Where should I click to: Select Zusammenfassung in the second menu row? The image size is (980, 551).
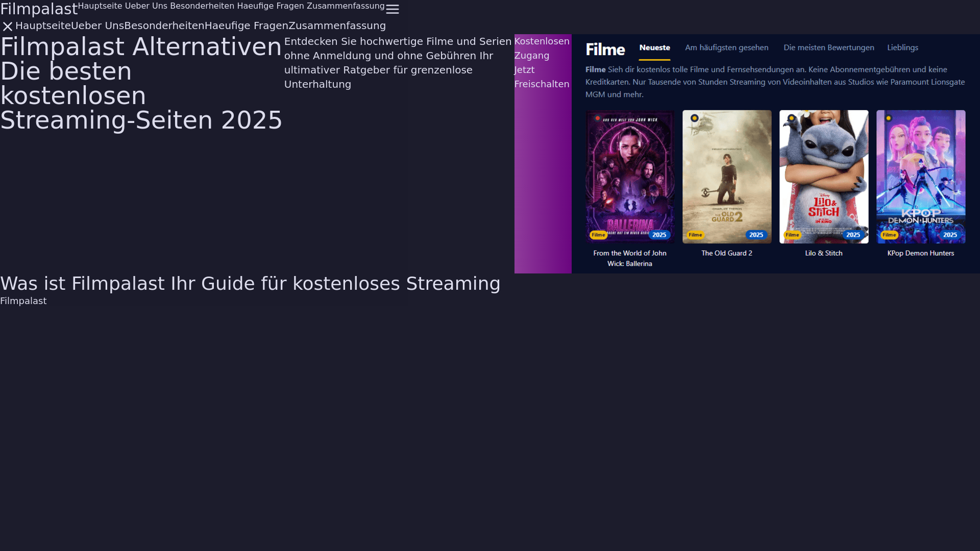tap(337, 26)
